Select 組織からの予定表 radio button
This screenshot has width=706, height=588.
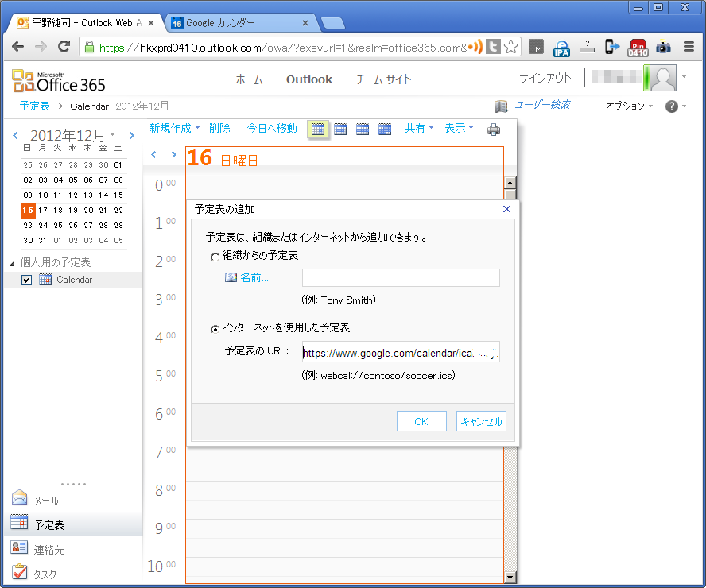point(214,257)
